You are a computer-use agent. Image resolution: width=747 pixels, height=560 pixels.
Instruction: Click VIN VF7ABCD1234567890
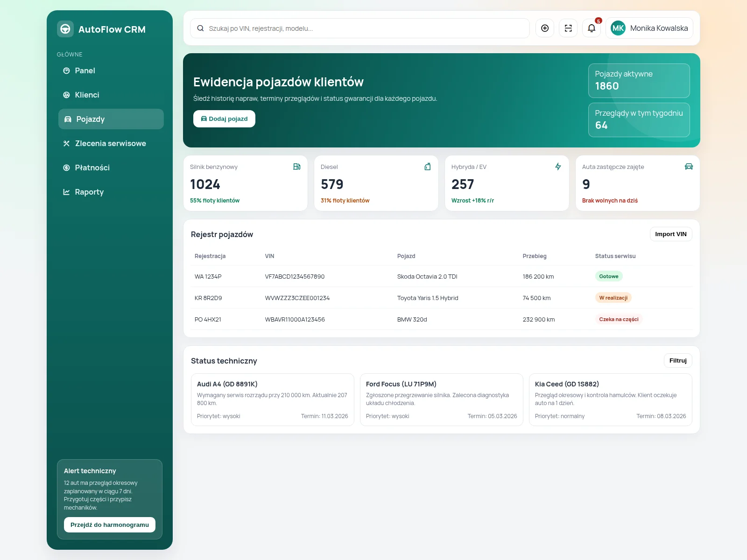tap(295, 277)
